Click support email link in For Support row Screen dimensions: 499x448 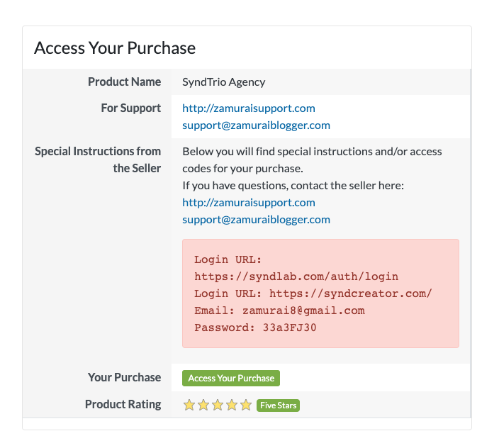[x=256, y=125]
